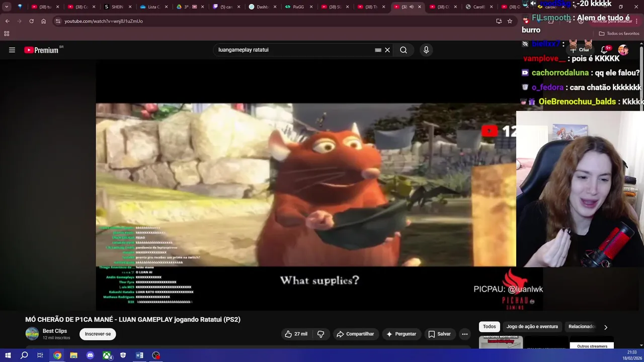The width and height of the screenshot is (644, 362).
Task: Clear the search text with X icon
Action: [x=387, y=50]
